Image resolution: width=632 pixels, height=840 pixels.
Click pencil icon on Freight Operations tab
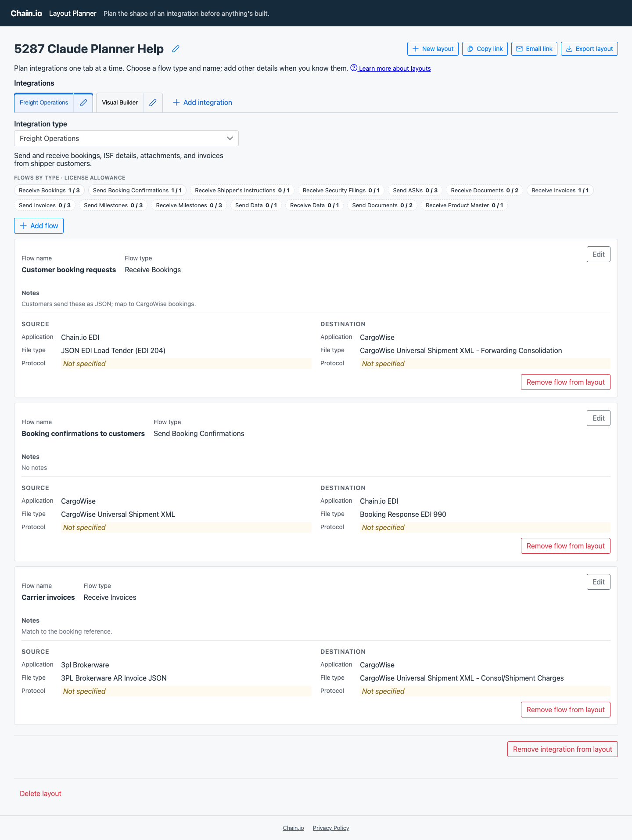point(83,103)
